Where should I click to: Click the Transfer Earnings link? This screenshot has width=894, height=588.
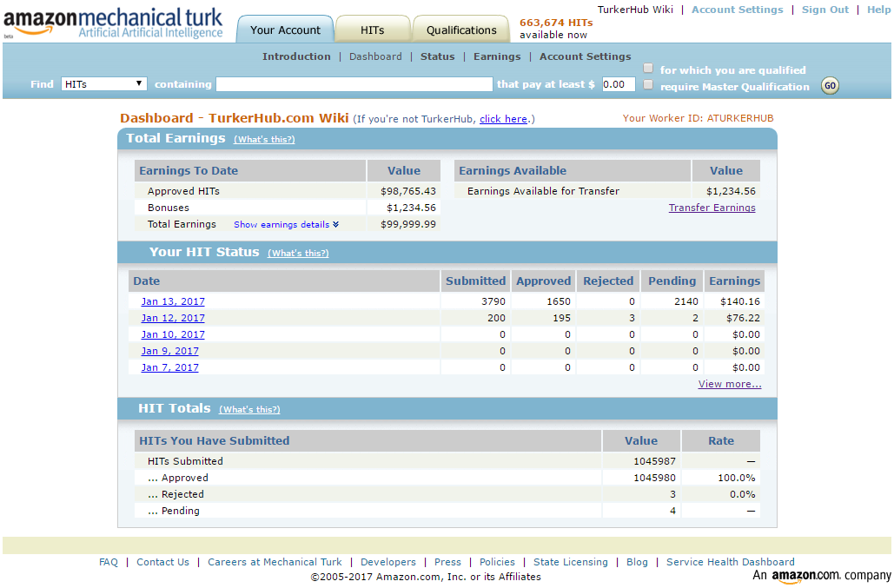pos(712,208)
